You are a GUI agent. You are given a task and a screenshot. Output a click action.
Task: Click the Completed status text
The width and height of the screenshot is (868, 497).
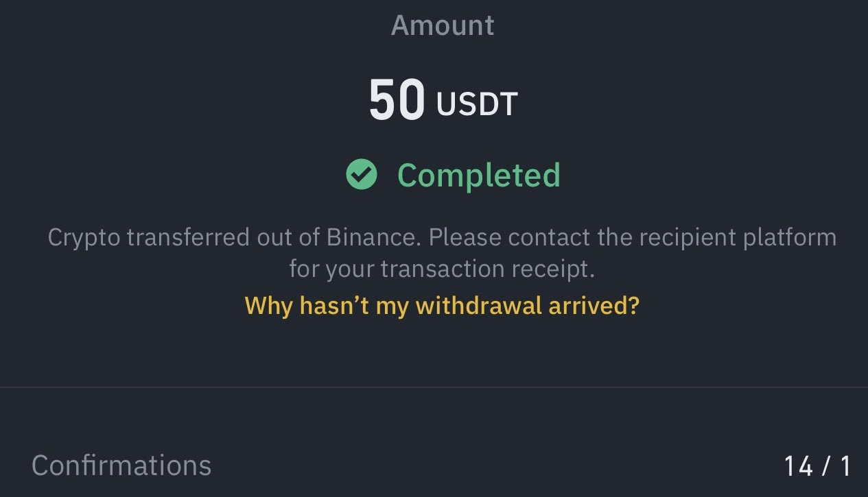coord(479,175)
